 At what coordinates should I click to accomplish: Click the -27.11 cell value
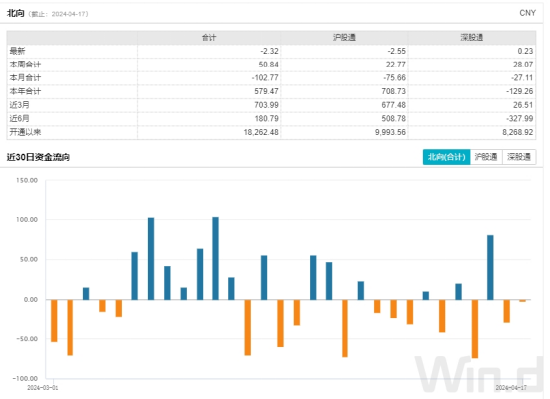click(x=522, y=77)
